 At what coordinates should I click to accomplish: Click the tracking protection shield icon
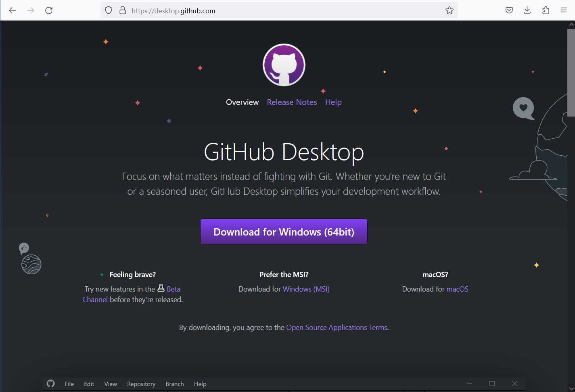click(x=108, y=10)
